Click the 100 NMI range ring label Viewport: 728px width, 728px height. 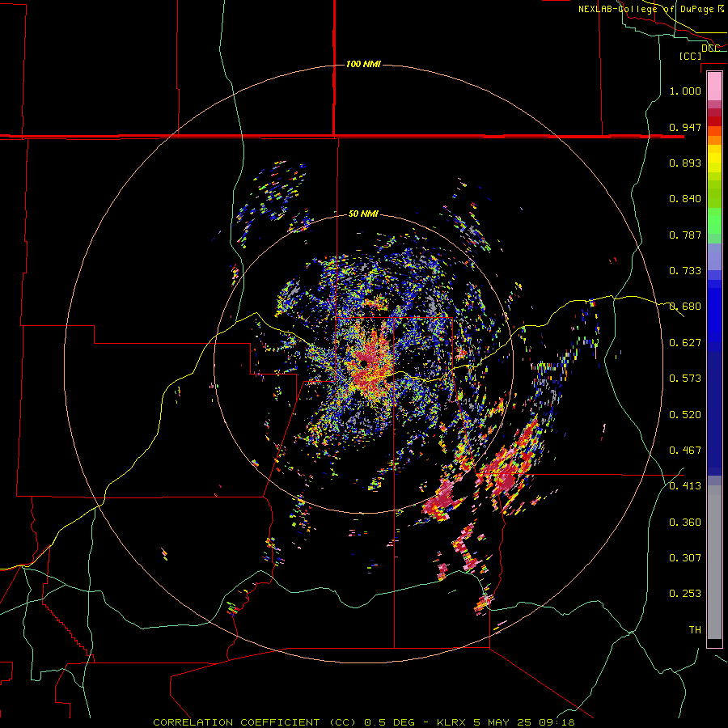(x=363, y=64)
